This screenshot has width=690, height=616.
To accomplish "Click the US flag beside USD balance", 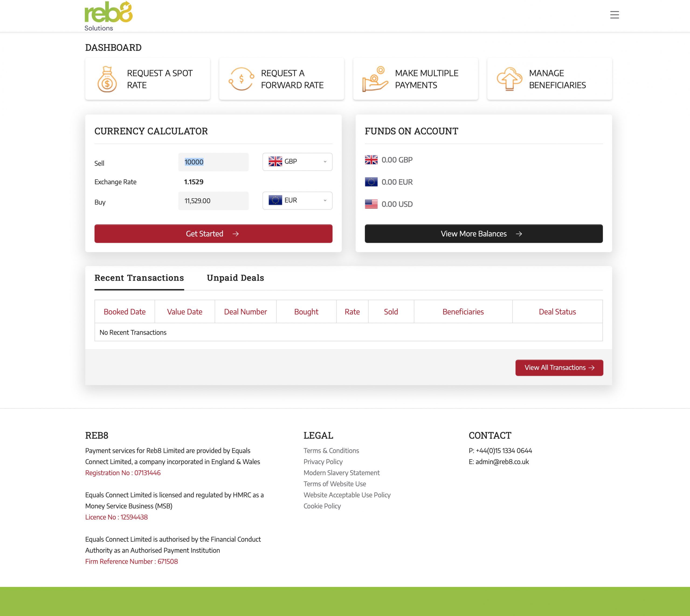I will (x=371, y=204).
